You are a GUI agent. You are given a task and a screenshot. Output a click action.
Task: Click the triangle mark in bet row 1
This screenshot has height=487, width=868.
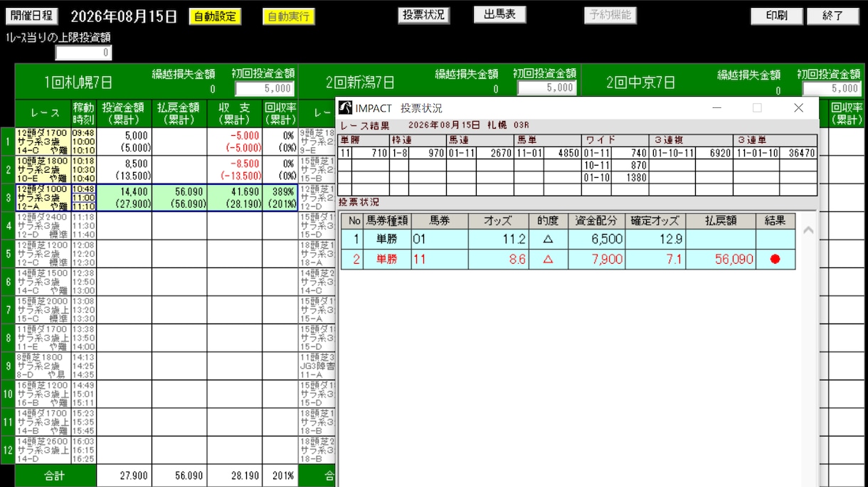tap(548, 240)
